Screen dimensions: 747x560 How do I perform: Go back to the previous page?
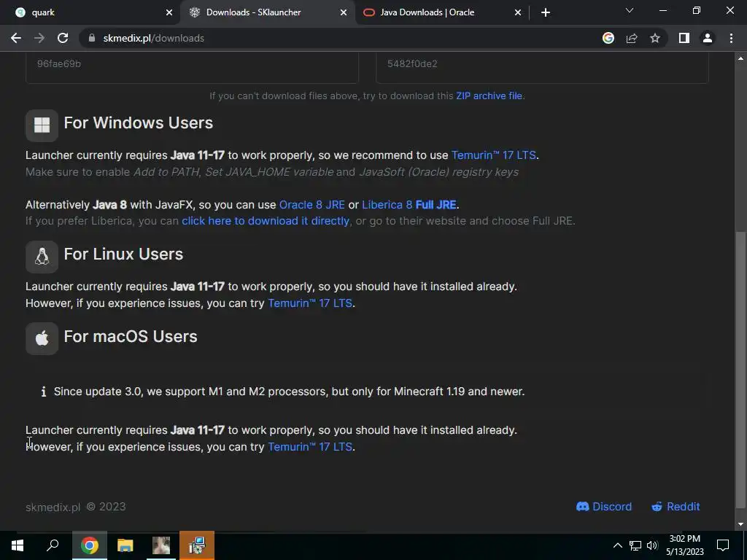click(16, 38)
